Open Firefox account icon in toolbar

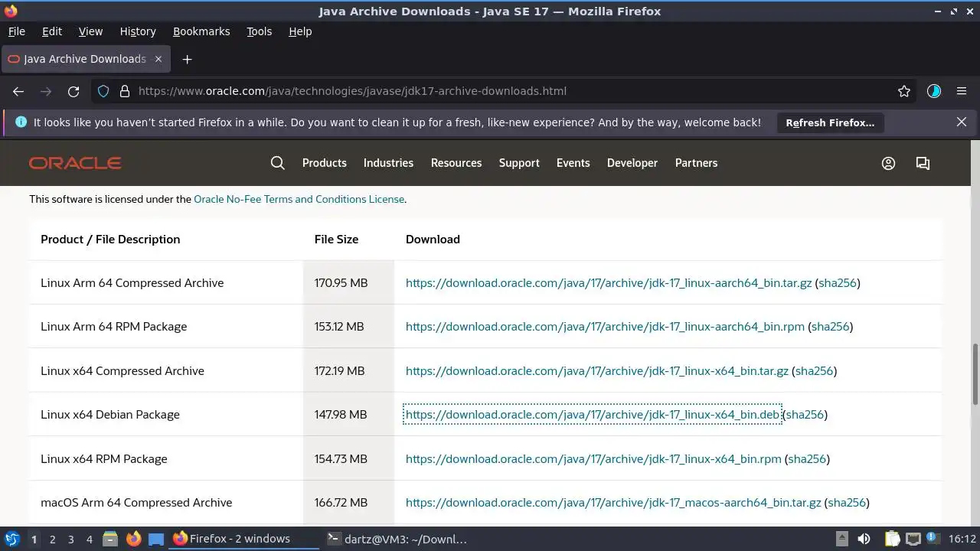point(933,91)
